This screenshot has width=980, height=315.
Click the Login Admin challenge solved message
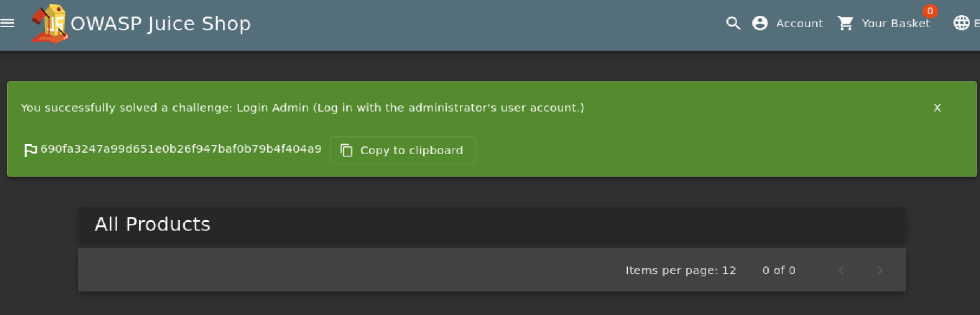click(302, 108)
